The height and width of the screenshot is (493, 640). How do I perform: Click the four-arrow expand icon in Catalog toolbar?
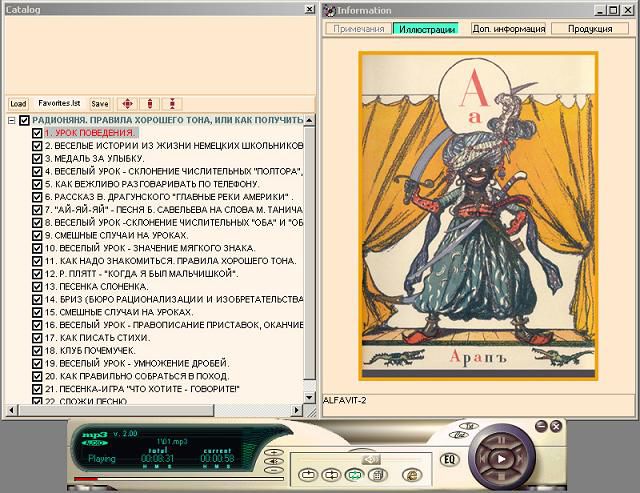(127, 103)
